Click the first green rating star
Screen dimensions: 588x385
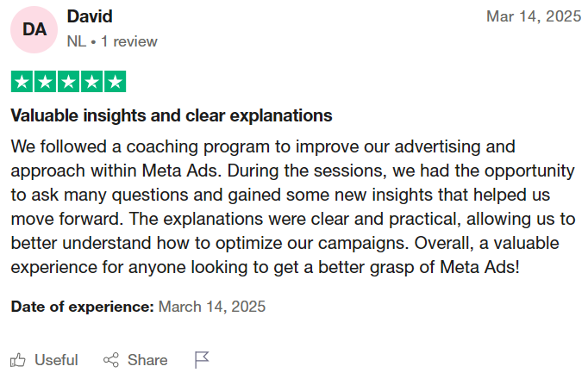21,83
